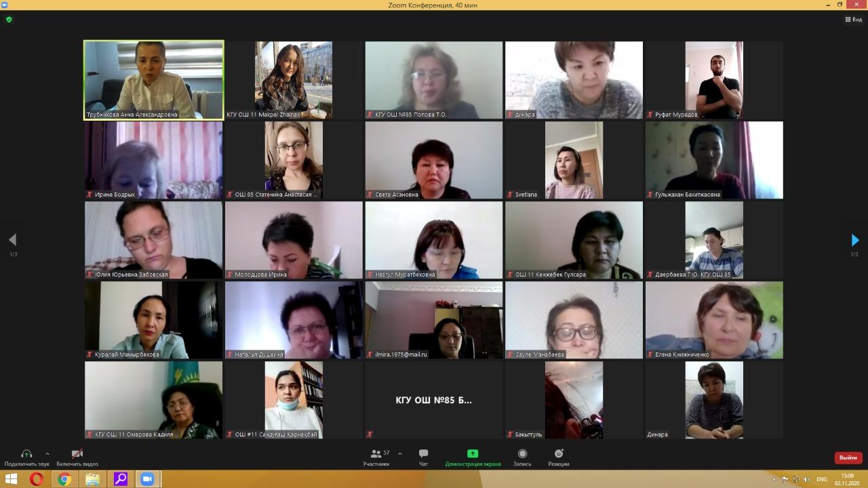Start recording with the Запись button
The image size is (868, 488).
click(x=522, y=457)
